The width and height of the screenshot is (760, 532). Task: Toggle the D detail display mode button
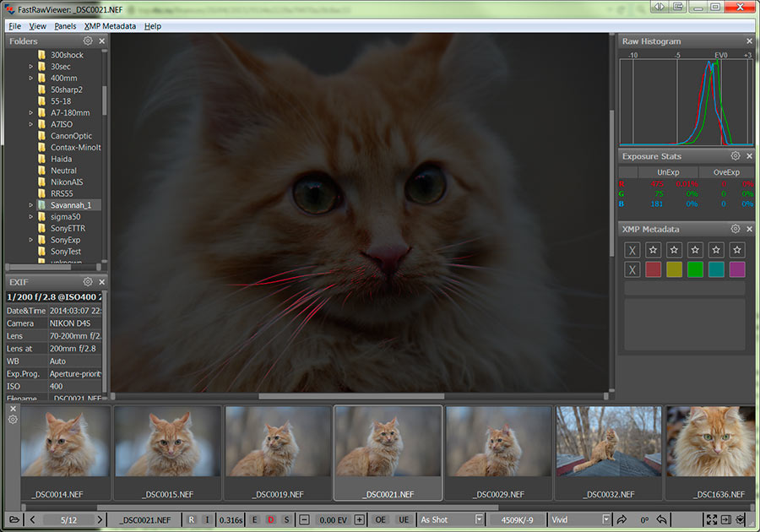click(270, 519)
